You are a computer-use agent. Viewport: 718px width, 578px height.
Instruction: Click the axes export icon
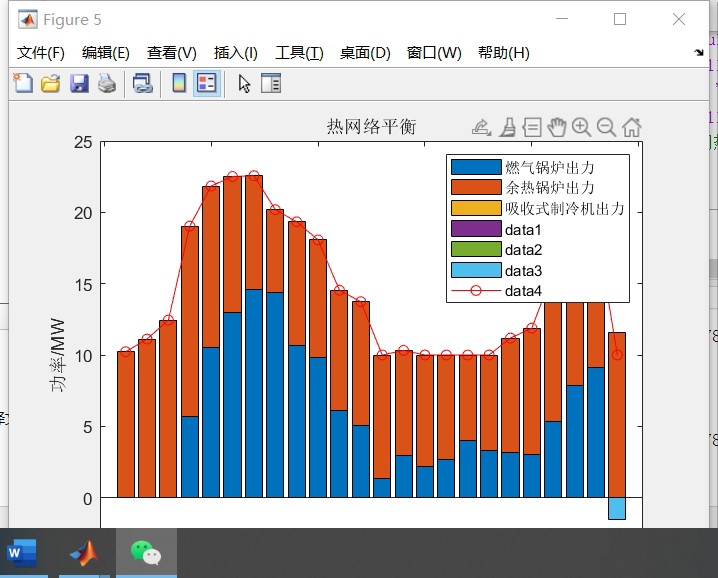[x=481, y=127]
